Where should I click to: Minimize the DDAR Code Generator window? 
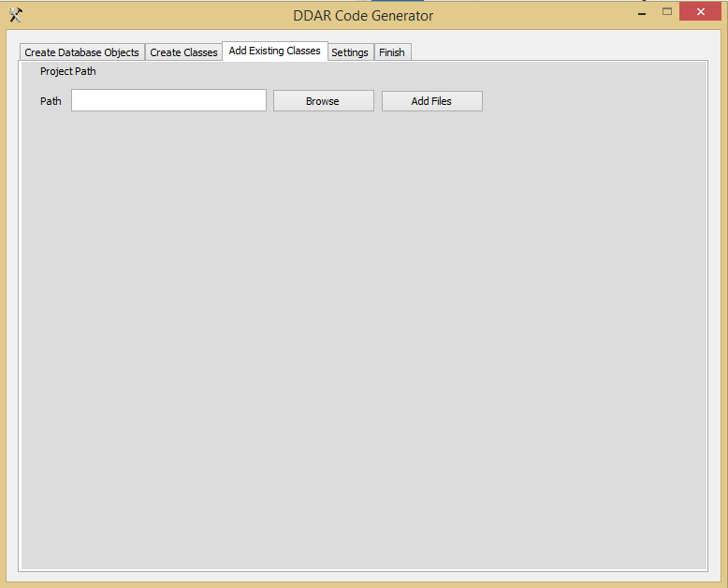[642, 12]
